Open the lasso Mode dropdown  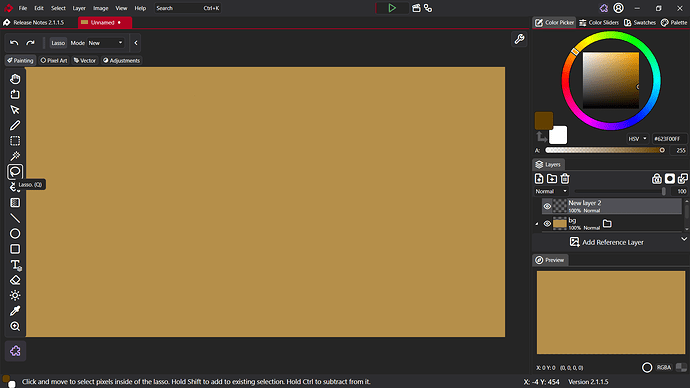coord(105,43)
